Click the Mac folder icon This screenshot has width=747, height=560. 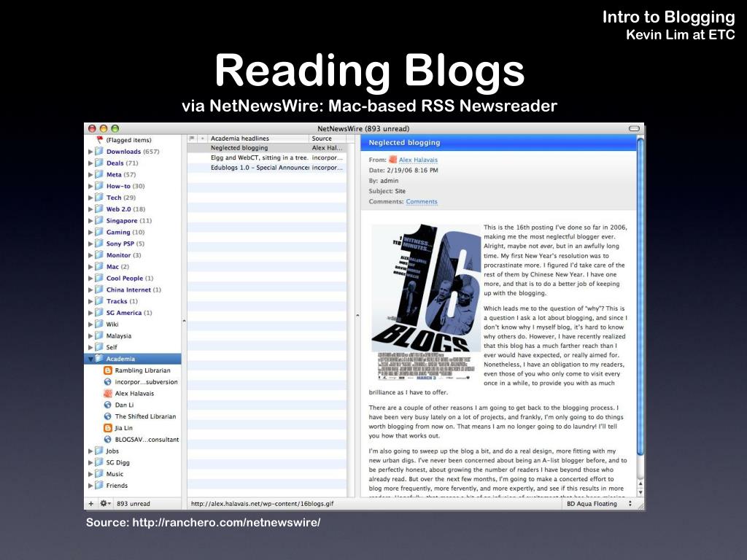click(99, 266)
